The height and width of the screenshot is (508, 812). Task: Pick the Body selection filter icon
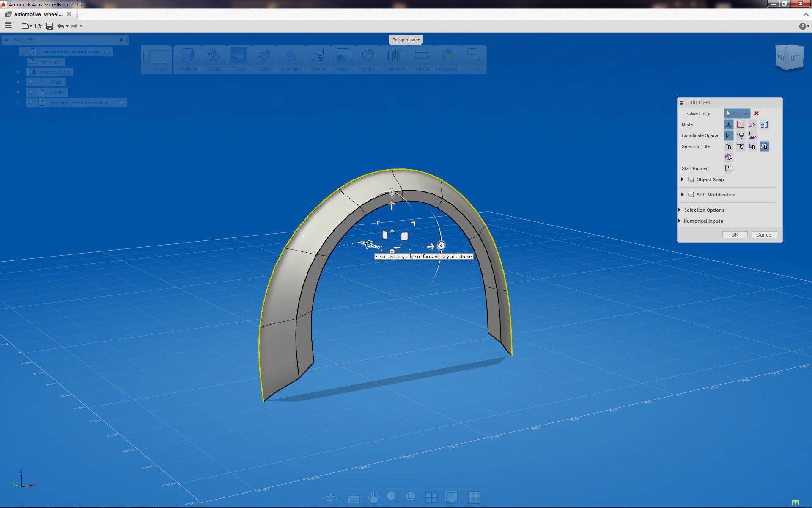click(729, 157)
